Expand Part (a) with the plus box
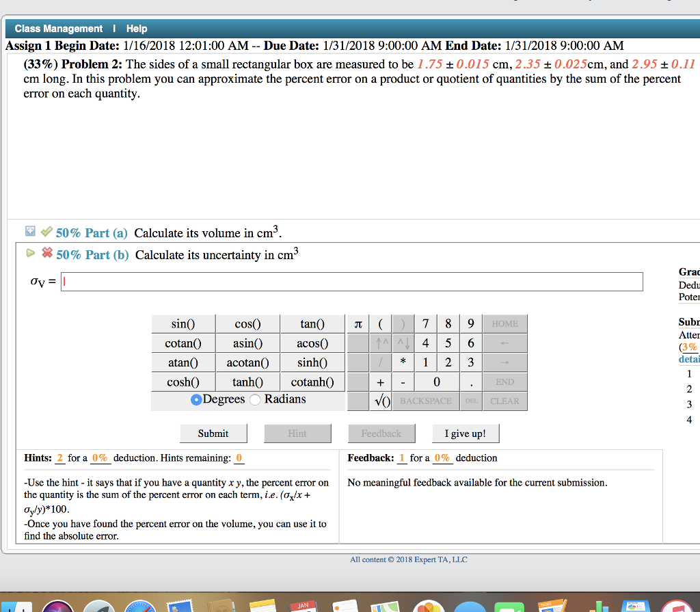 pyautogui.click(x=29, y=232)
